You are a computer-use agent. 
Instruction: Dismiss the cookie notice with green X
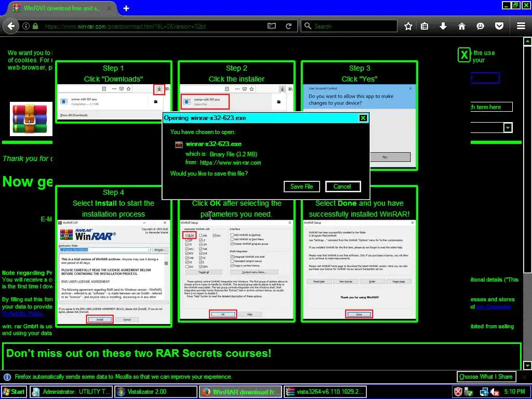(464, 55)
